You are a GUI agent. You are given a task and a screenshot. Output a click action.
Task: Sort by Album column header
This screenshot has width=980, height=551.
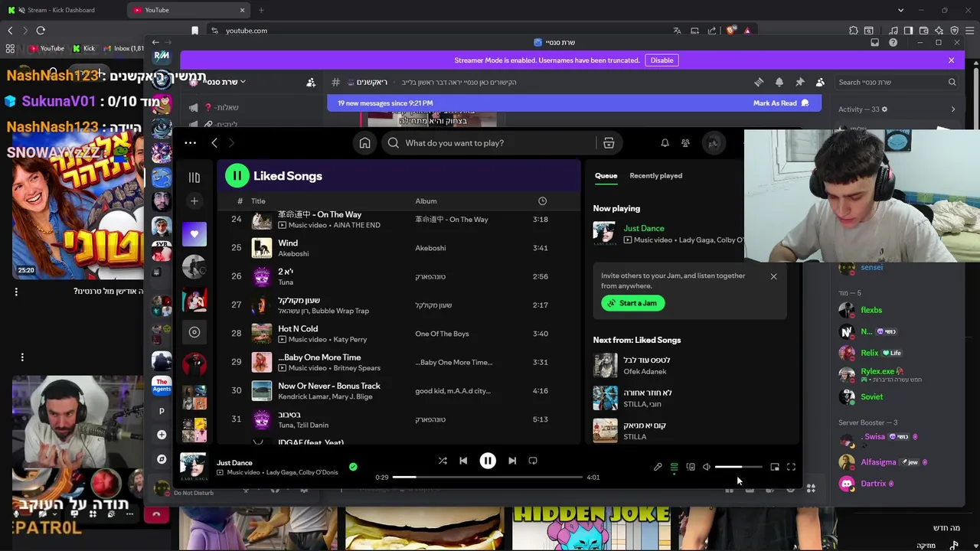[426, 201]
